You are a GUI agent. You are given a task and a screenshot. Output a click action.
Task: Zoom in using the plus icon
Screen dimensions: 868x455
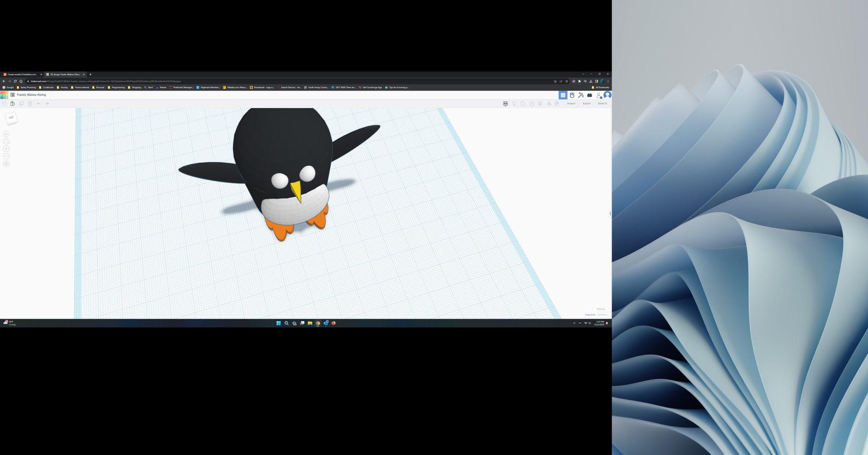pyautogui.click(x=6, y=149)
